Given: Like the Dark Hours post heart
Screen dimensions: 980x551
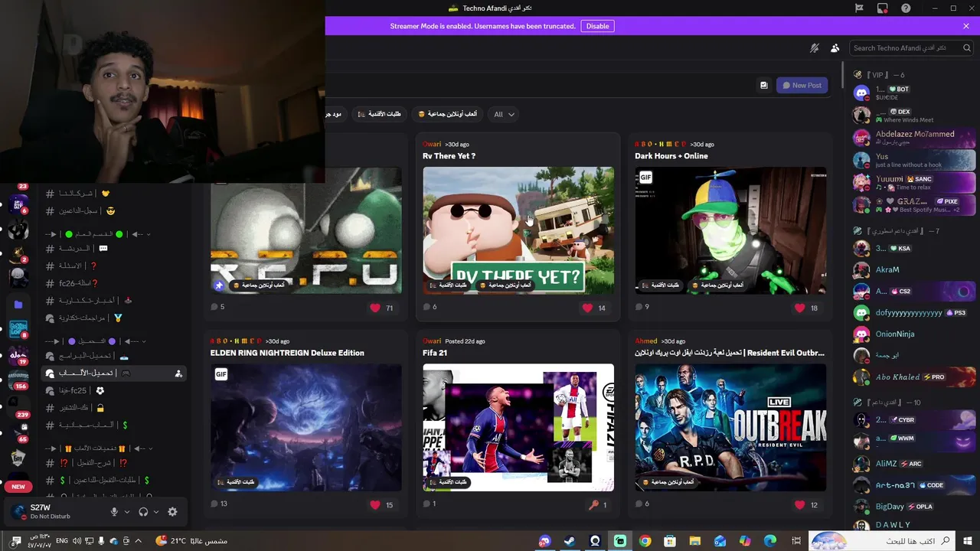Looking at the screenshot, I should pos(799,308).
